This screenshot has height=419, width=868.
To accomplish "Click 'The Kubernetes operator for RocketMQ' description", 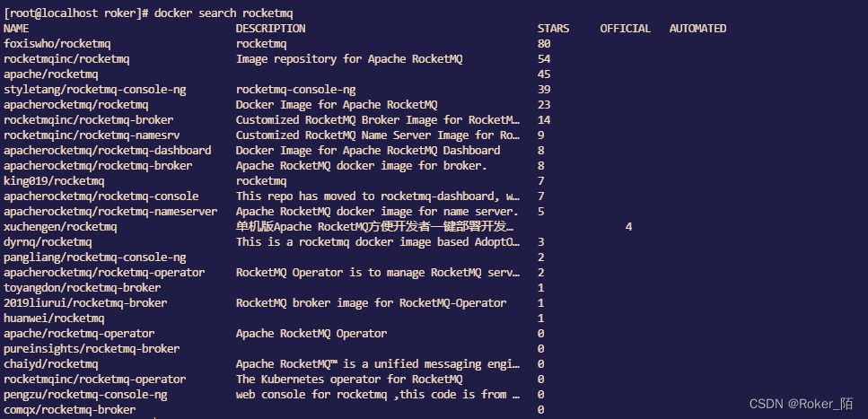I will (x=349, y=380).
